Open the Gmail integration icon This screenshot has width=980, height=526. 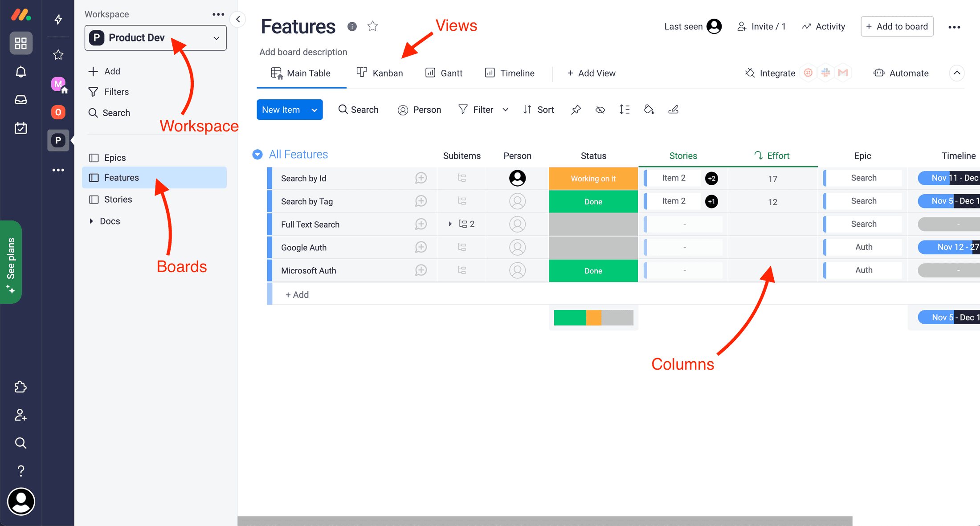(x=843, y=73)
